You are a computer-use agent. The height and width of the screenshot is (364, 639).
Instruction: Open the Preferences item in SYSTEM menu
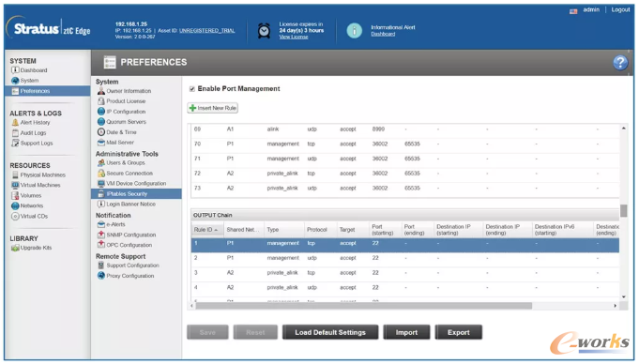click(47, 91)
